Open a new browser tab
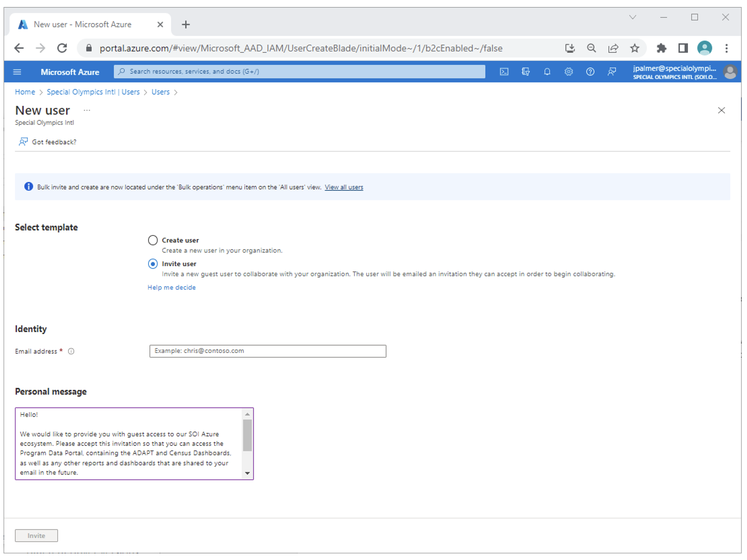Image resolution: width=747 pixels, height=560 pixels. click(186, 24)
